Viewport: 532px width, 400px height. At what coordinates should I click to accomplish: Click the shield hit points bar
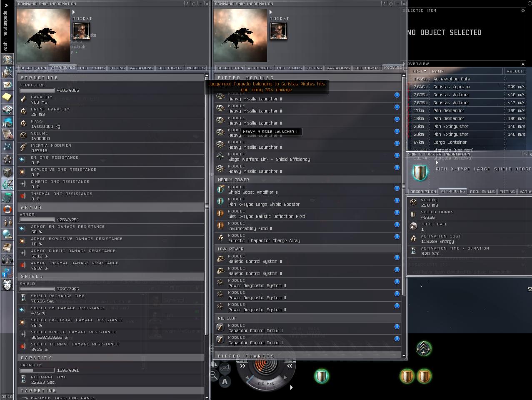37,289
